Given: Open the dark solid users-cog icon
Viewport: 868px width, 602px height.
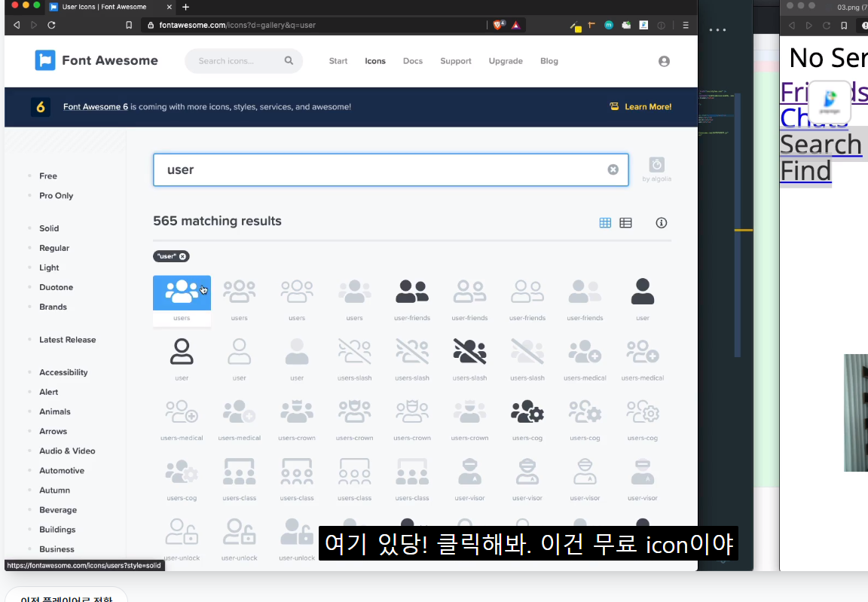Looking at the screenshot, I should 527,411.
